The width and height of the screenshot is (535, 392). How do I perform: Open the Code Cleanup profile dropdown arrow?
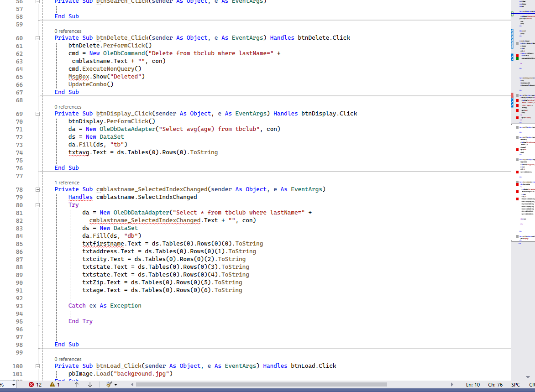tap(116, 384)
